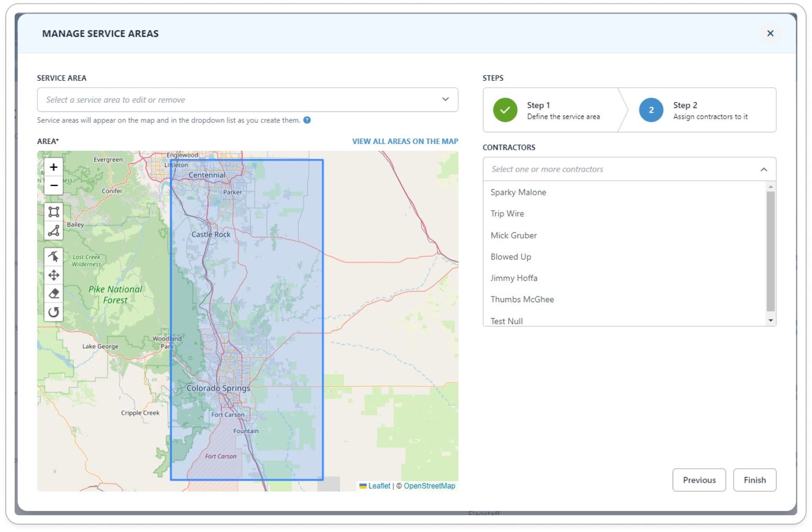The width and height of the screenshot is (812, 532).
Task: Collapse the contractors dropdown chevron
Action: coord(763,169)
